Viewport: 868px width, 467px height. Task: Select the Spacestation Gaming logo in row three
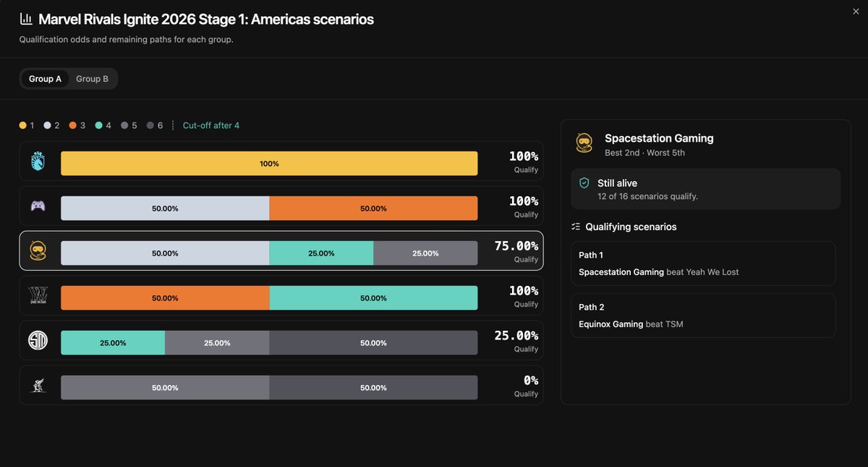(x=38, y=251)
